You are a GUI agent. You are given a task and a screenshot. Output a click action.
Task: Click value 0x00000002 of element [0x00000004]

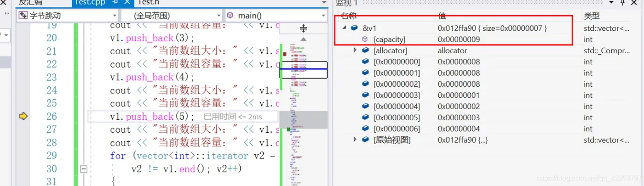pos(459,106)
